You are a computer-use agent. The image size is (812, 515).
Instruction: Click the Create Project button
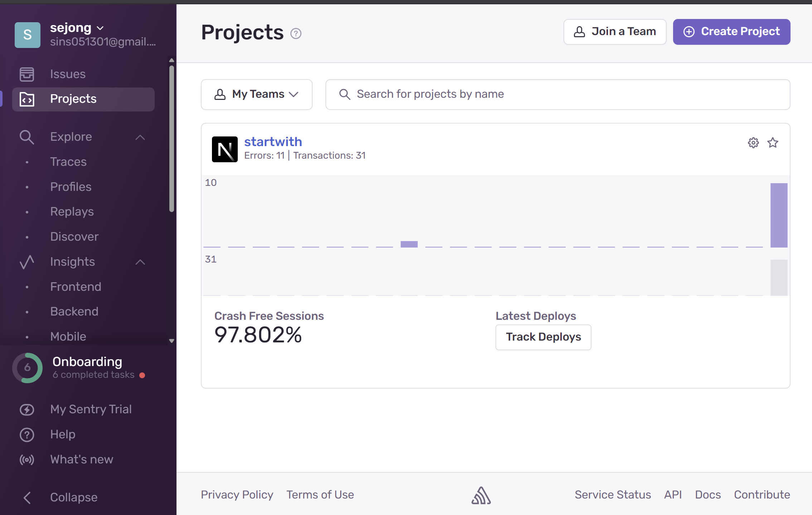pyautogui.click(x=731, y=32)
